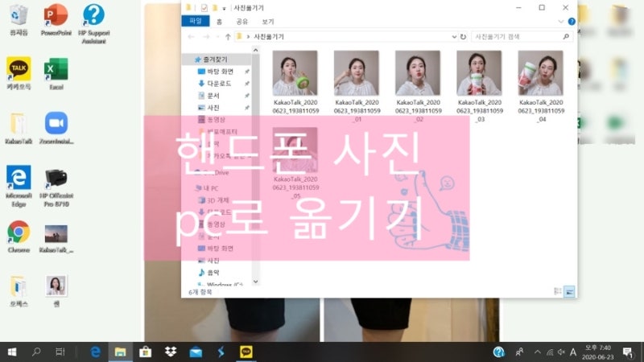
Task: Switch to large icons view button
Action: pos(569,291)
